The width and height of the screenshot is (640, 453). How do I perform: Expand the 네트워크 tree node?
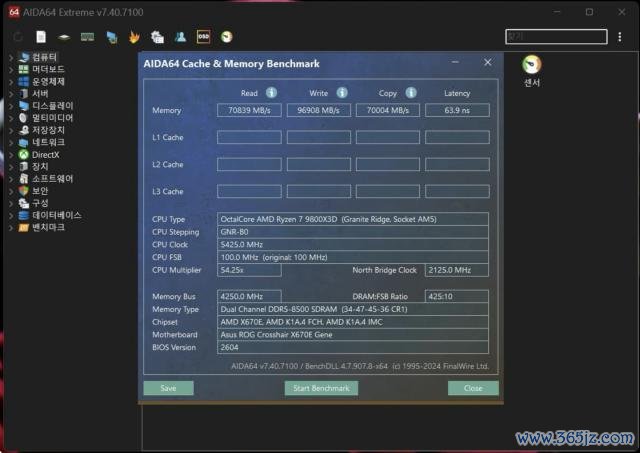11,142
